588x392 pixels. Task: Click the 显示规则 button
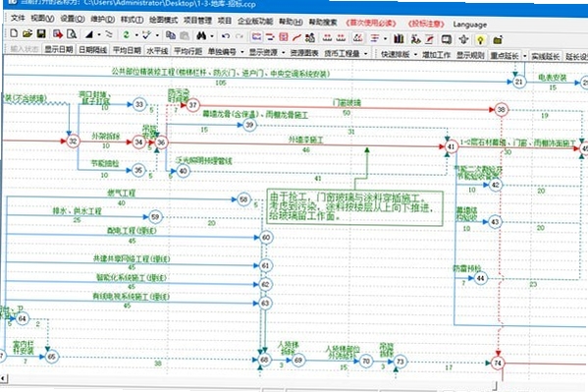[x=470, y=55]
